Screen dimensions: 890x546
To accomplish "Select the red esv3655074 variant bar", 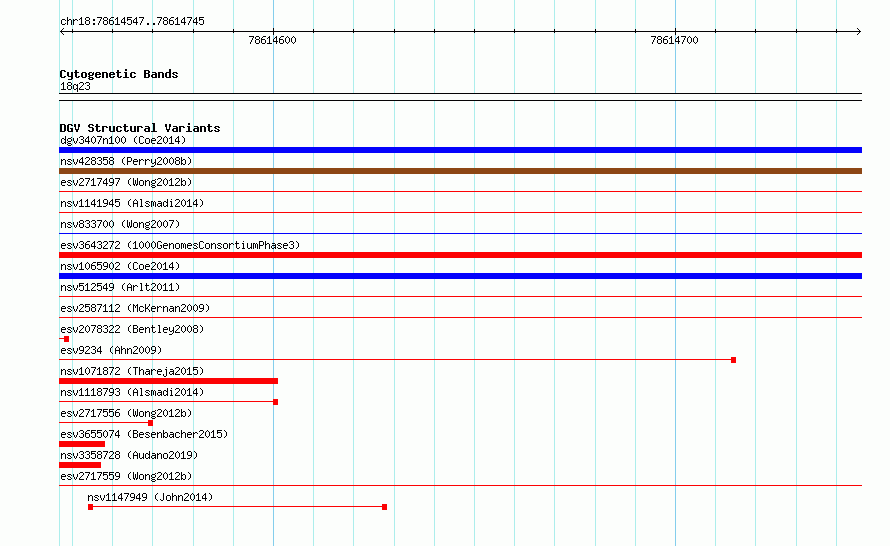I will tap(82, 444).
